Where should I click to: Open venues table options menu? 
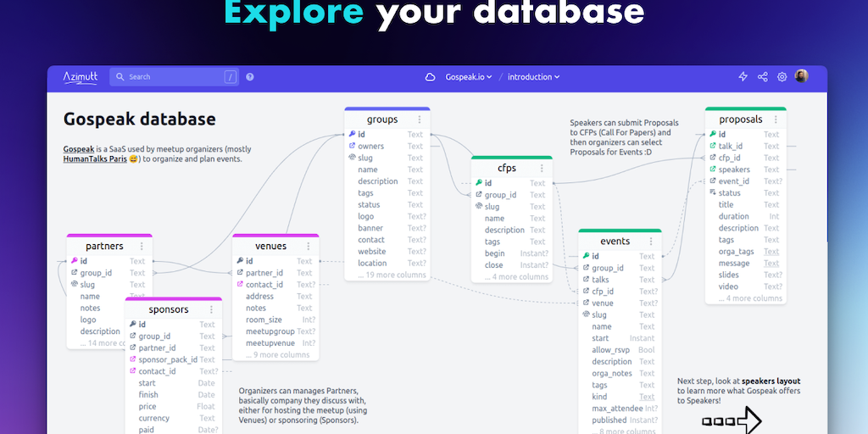coord(309,247)
